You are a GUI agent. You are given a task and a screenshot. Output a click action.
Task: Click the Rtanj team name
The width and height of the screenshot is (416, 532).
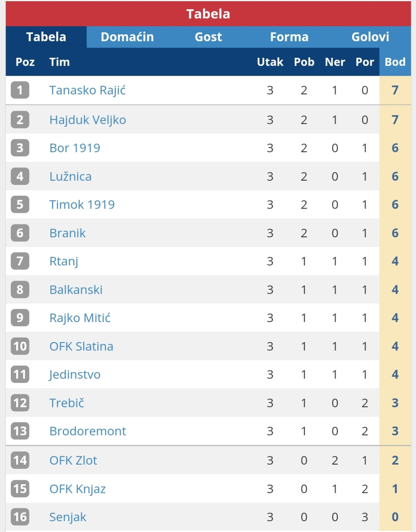(x=64, y=261)
